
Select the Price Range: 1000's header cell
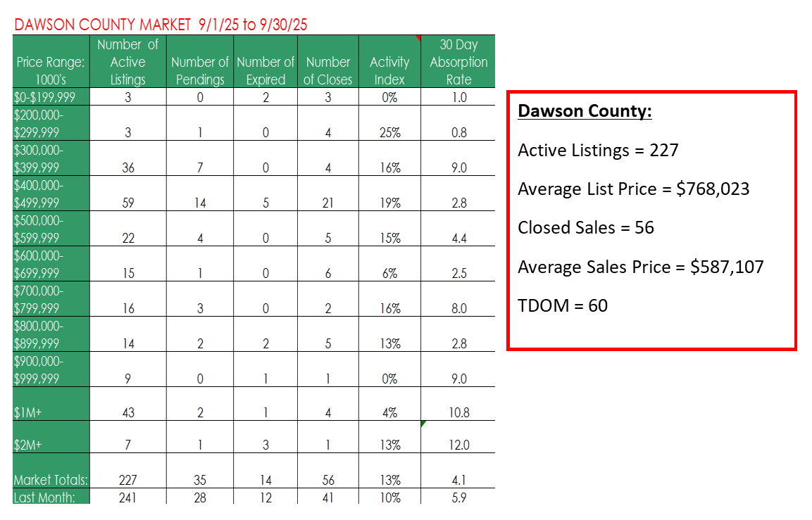50,70
